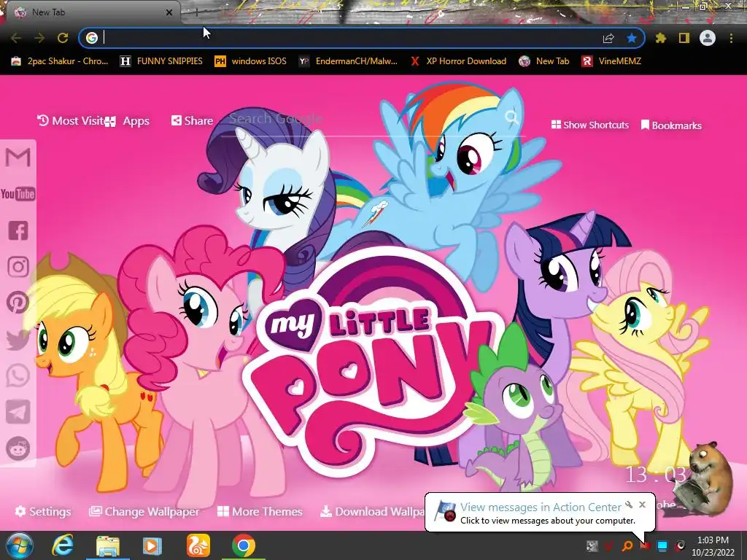Image resolution: width=747 pixels, height=560 pixels.
Task: Open the EndermanCH/Malw... bookmark
Action: pos(348,61)
